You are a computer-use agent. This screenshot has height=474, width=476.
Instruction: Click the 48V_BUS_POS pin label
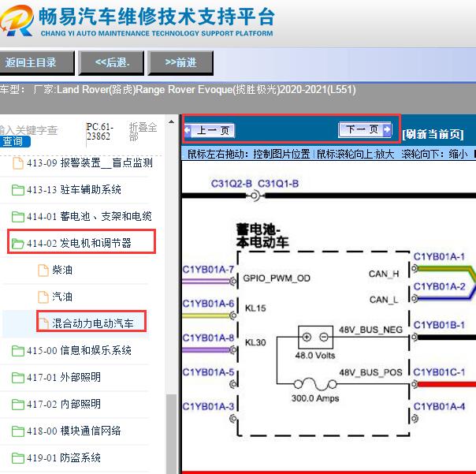coord(370,372)
